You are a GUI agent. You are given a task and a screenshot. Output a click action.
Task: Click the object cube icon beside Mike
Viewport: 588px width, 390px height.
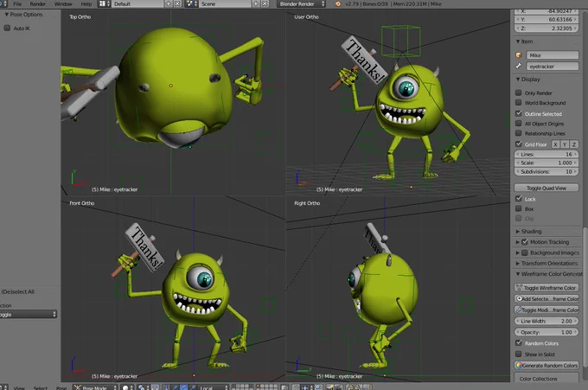point(519,55)
